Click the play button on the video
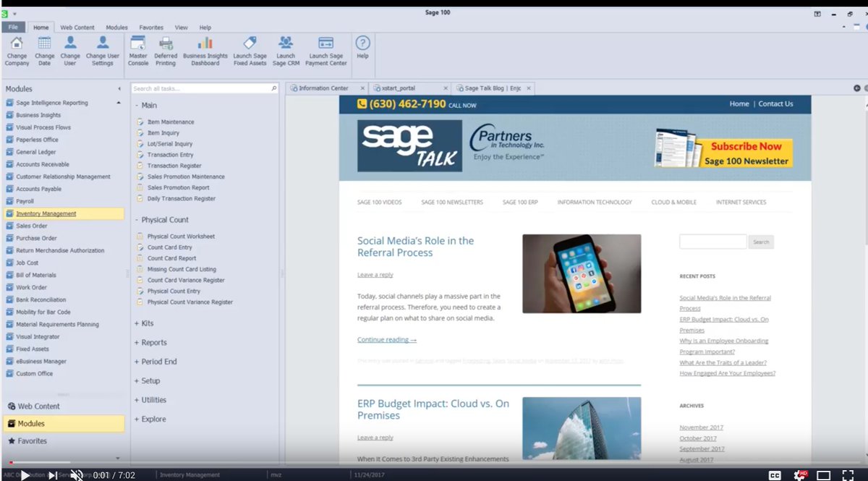 (25, 474)
